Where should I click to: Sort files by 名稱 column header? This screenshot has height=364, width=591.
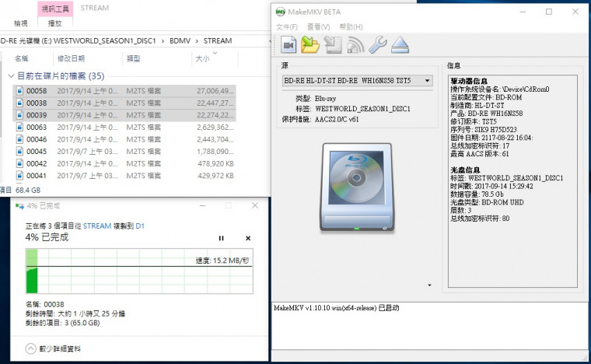click(x=21, y=59)
